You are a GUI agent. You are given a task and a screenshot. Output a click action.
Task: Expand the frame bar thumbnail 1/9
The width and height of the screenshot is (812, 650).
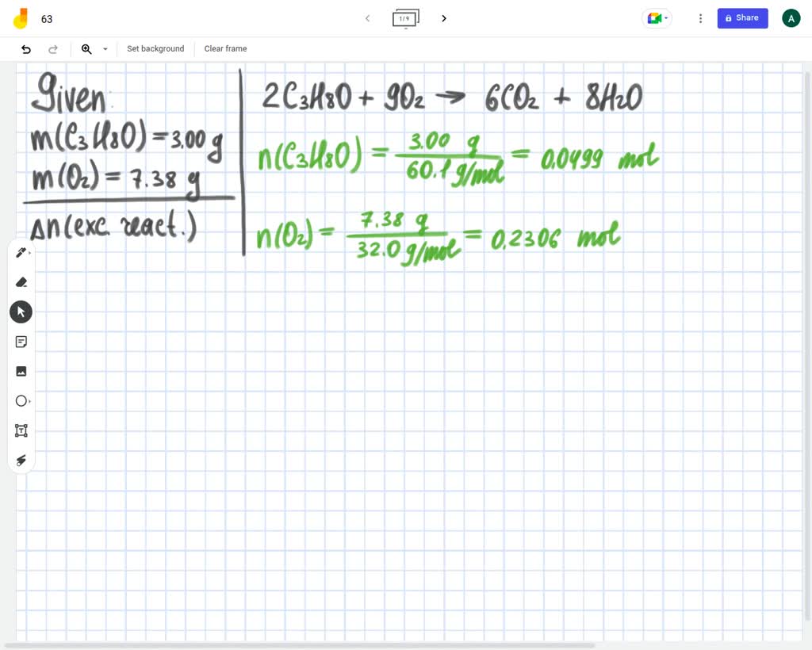[x=405, y=19]
